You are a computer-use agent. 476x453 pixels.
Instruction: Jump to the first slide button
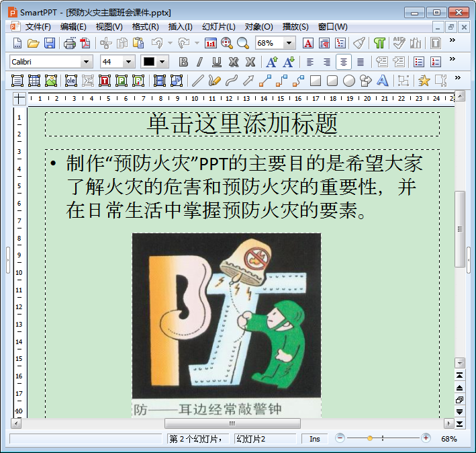tap(460, 376)
